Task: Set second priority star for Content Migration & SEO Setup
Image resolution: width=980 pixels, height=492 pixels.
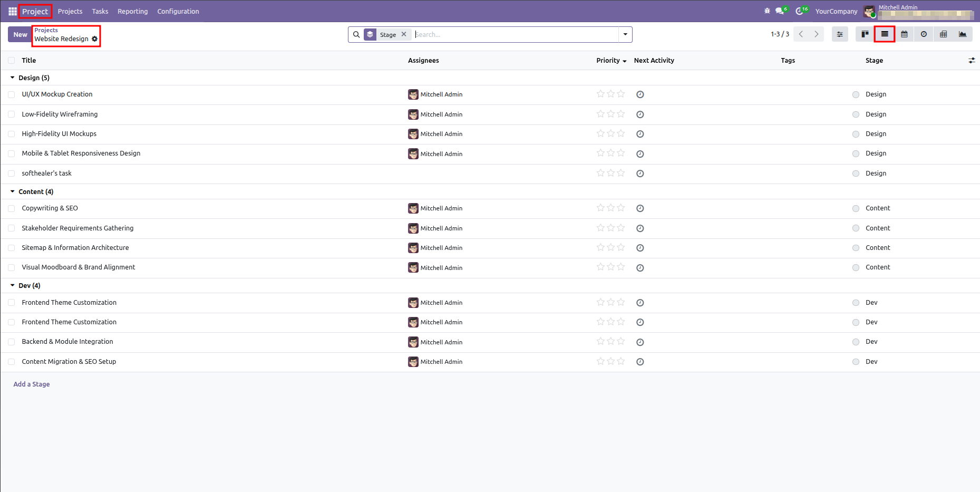Action: pyautogui.click(x=610, y=361)
